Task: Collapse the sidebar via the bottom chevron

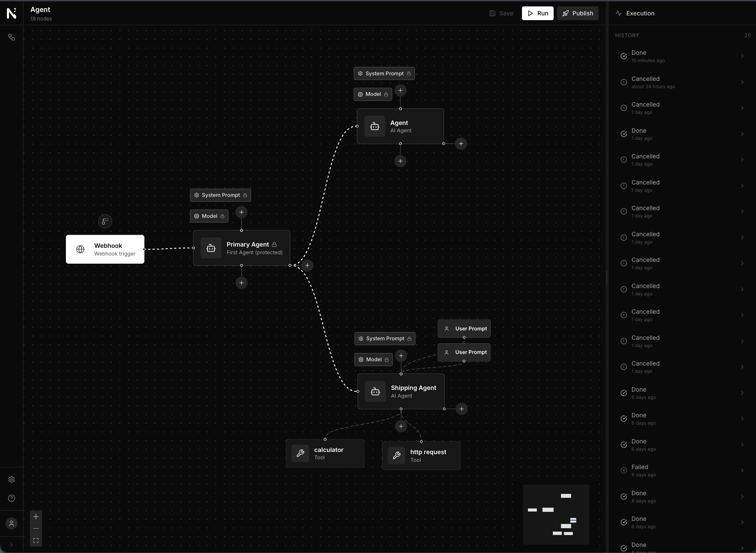Action: (11, 546)
